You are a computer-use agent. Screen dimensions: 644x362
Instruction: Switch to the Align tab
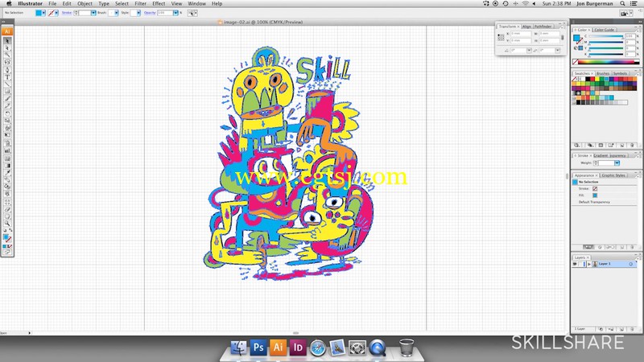tap(527, 27)
